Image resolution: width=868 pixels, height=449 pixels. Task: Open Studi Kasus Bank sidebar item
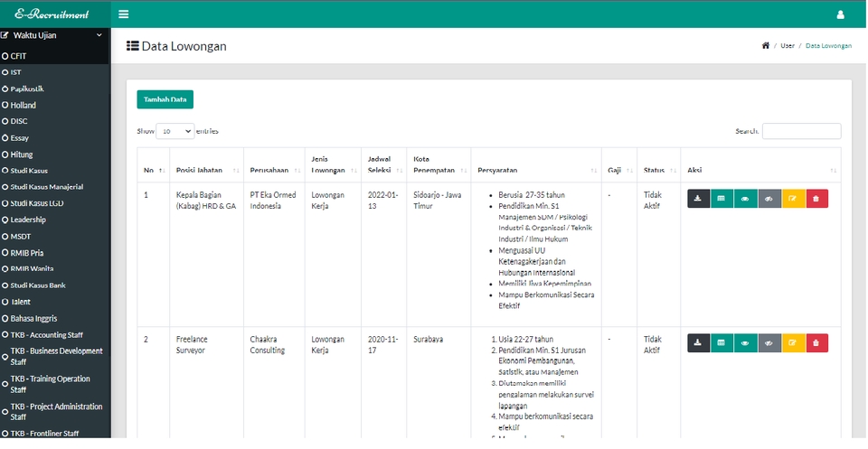[x=55, y=285]
